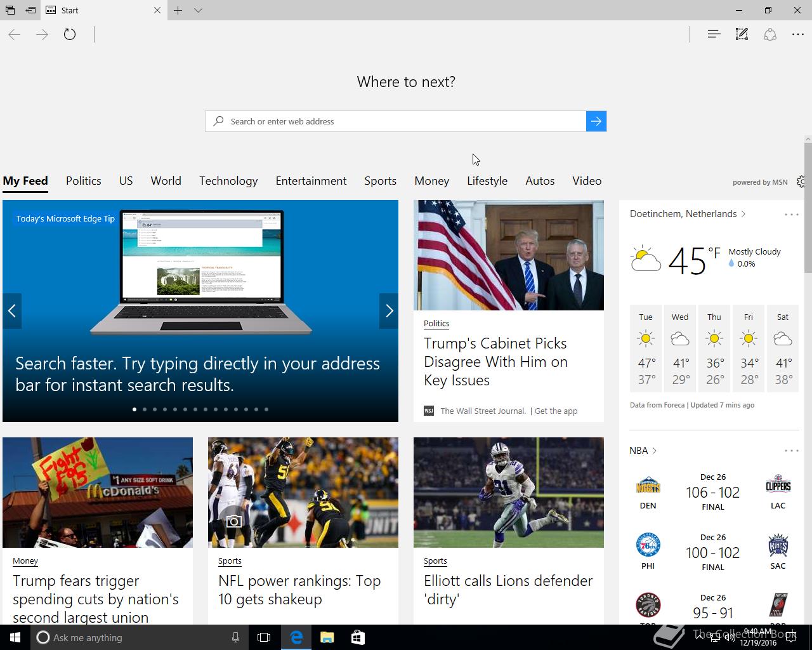The image size is (812, 650).
Task: Switch to the Politics tab
Action: point(84,181)
